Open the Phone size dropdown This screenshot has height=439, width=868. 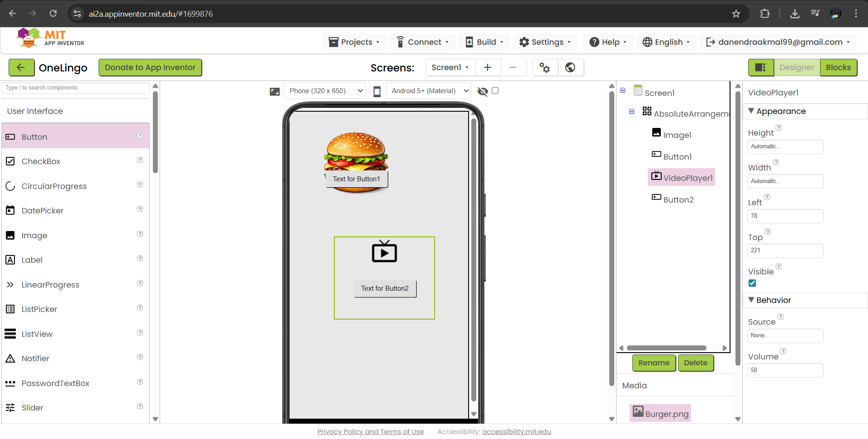324,91
